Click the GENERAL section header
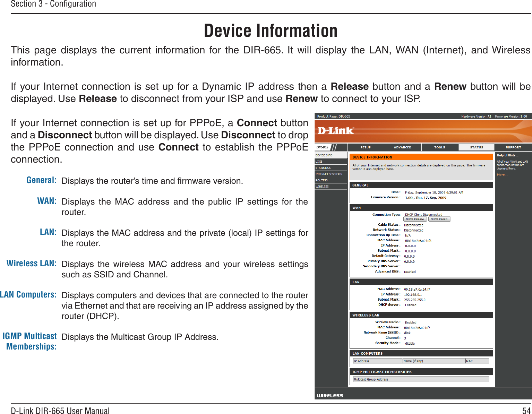 pos(421,185)
